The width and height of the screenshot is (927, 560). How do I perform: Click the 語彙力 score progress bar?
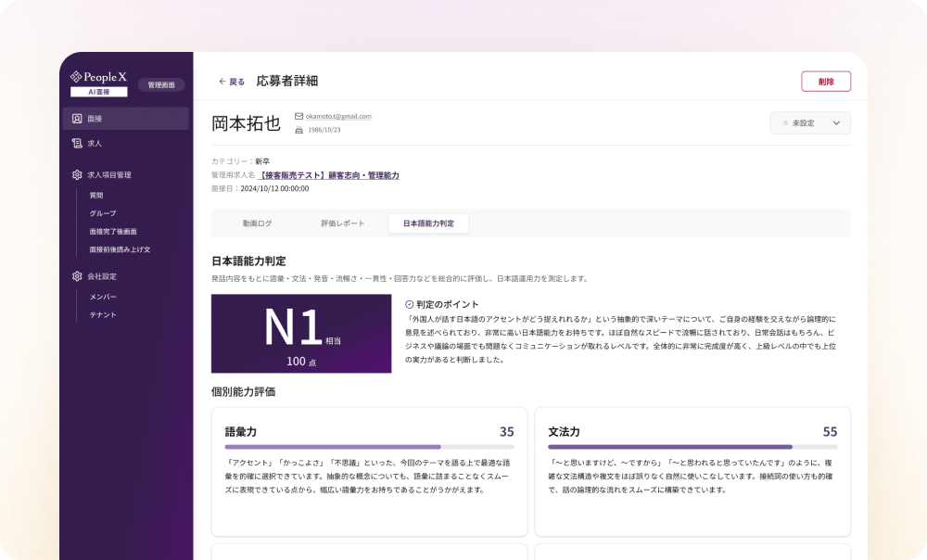[369, 447]
